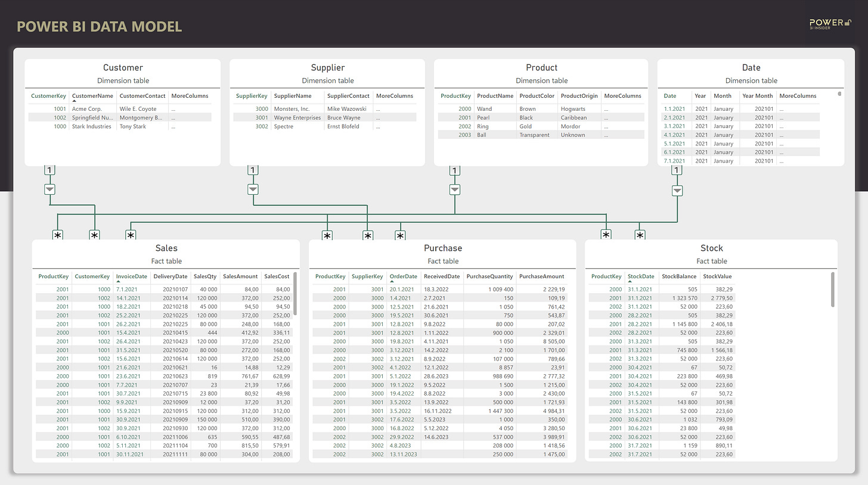This screenshot has width=868, height=485.
Task: Select the 'Wile E. Coyote' contact cell
Action: [x=138, y=109]
